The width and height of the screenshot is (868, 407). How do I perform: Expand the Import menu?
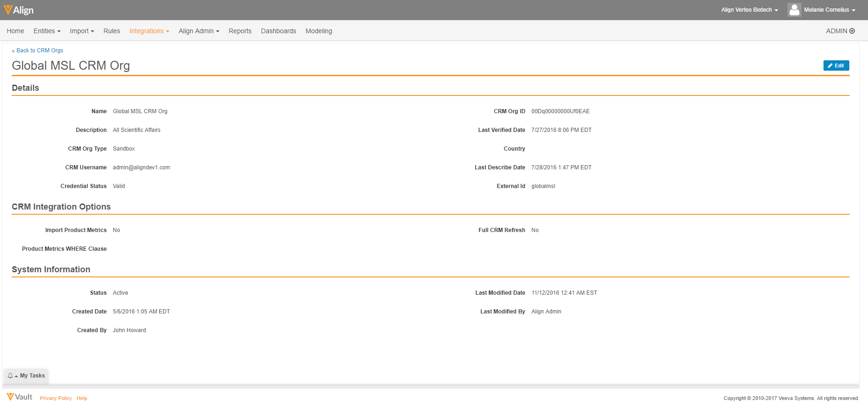[82, 31]
